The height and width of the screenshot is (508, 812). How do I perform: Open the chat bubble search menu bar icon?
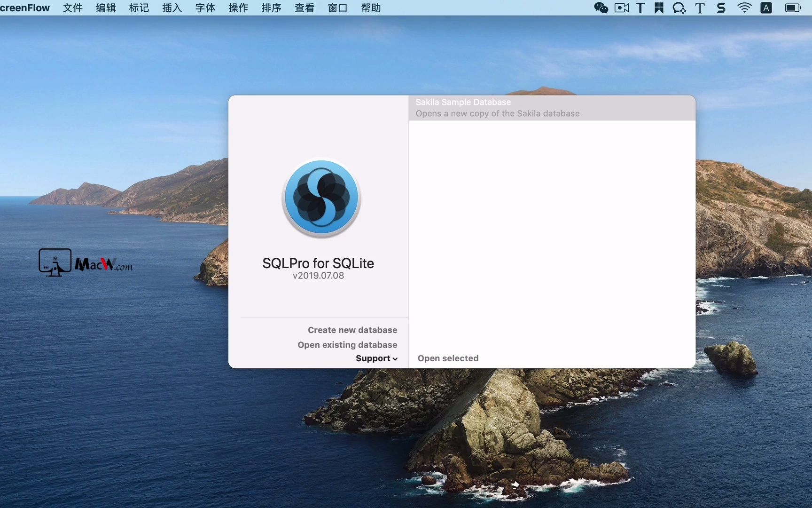(679, 8)
